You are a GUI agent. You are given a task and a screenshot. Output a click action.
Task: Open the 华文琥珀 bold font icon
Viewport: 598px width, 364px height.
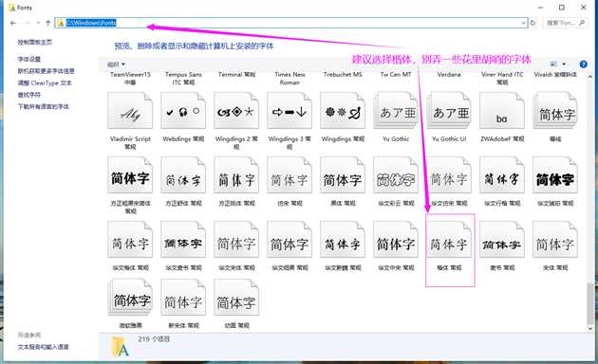click(x=555, y=175)
